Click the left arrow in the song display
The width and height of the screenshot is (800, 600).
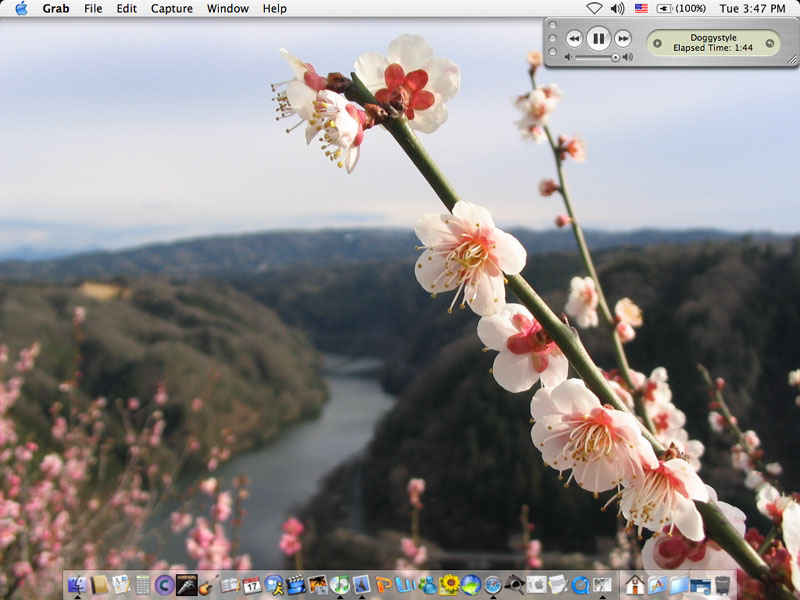coord(656,42)
